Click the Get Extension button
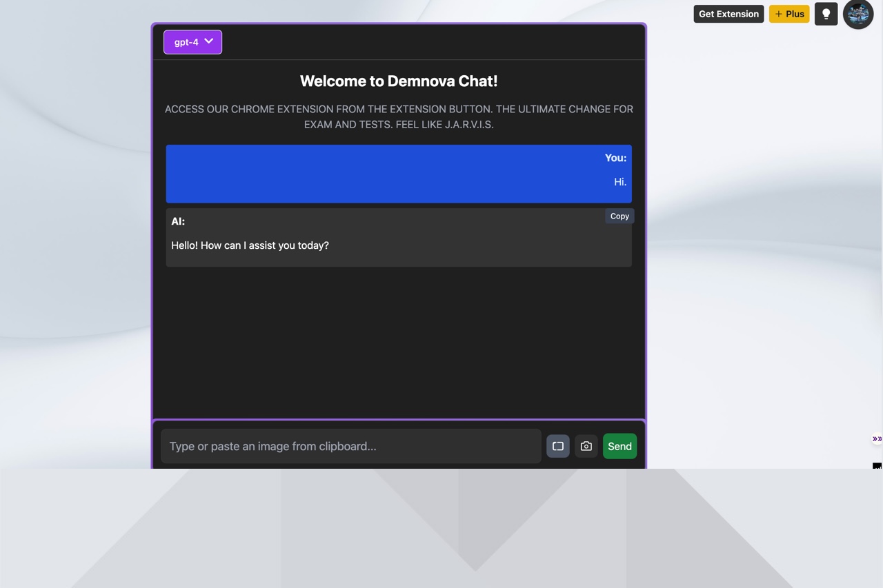 (728, 14)
